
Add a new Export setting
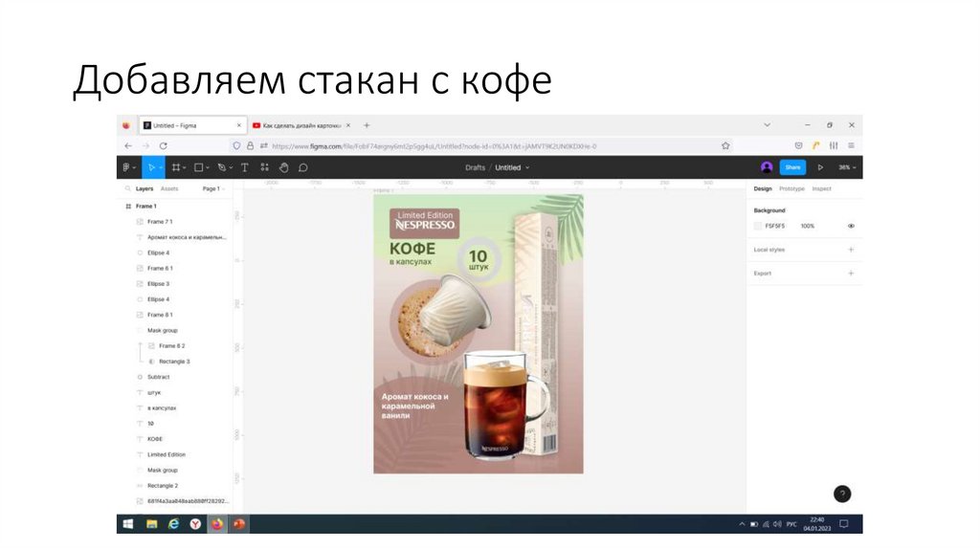click(x=851, y=274)
